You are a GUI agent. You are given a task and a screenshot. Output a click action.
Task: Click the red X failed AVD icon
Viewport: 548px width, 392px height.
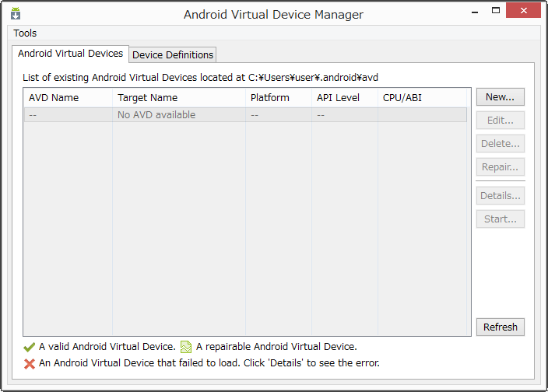pos(30,364)
